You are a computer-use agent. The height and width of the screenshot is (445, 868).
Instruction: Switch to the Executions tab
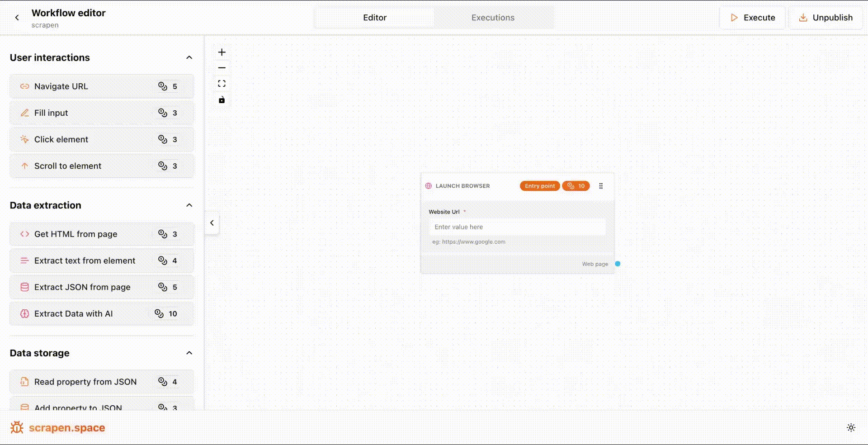click(493, 18)
